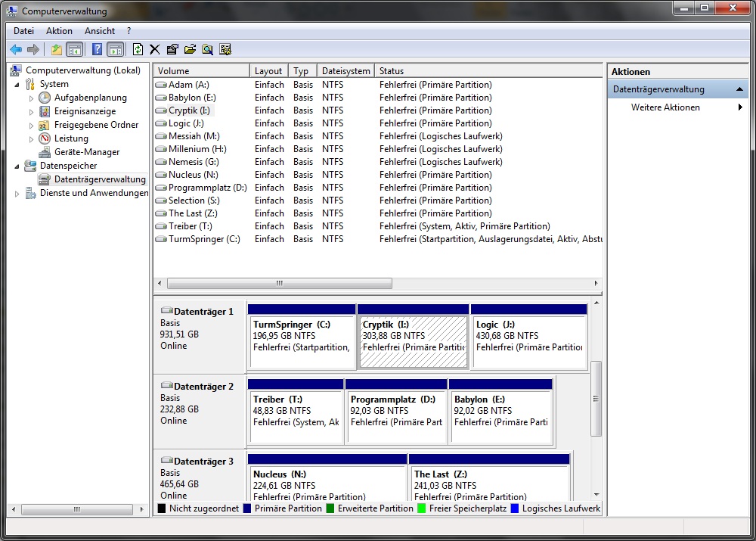
Task: Click the tree pane horizontal scrollbar thumb
Action: 77,509
